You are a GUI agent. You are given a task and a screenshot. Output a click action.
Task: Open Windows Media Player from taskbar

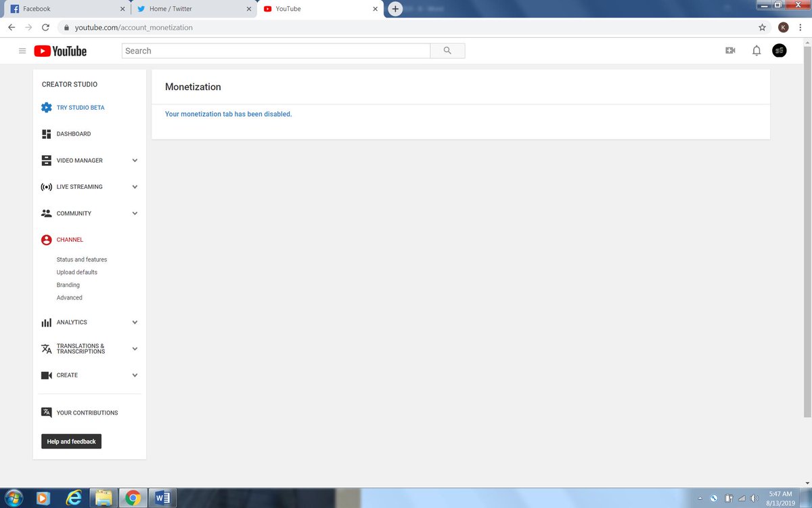(43, 498)
